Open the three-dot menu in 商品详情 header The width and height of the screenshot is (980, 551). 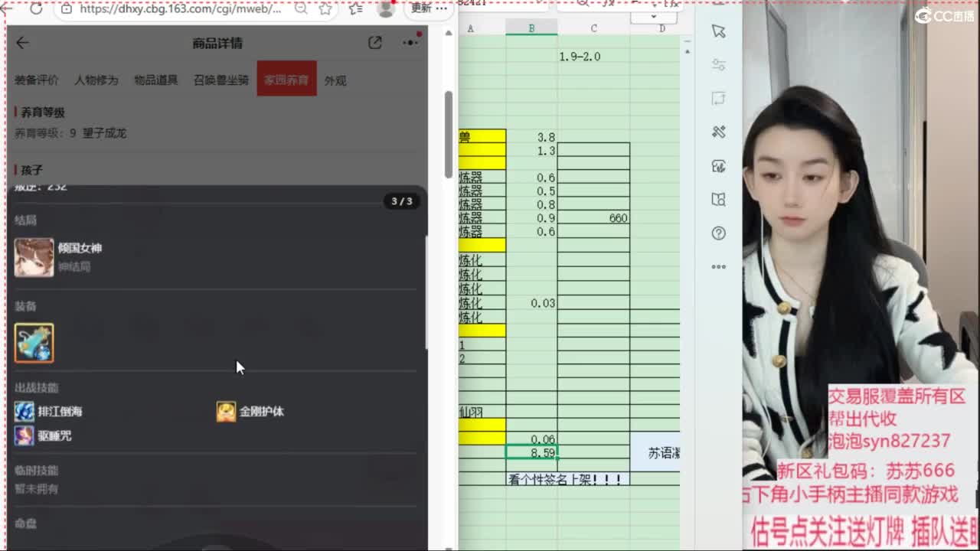pos(410,43)
